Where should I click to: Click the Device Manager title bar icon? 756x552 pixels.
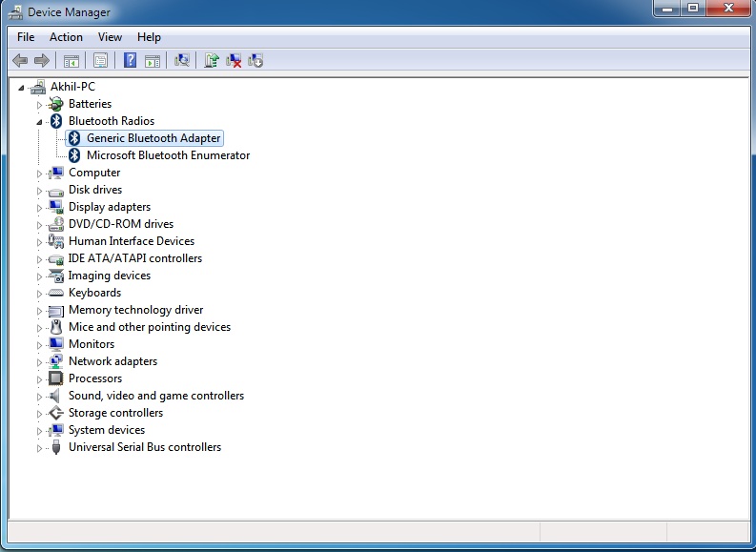click(15, 12)
